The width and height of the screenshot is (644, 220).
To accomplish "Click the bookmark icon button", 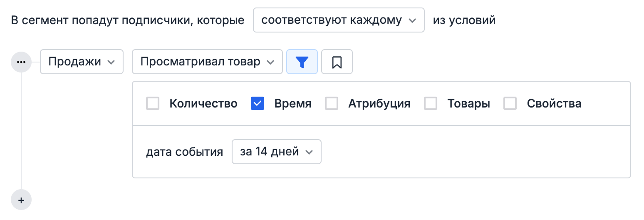I will (337, 62).
